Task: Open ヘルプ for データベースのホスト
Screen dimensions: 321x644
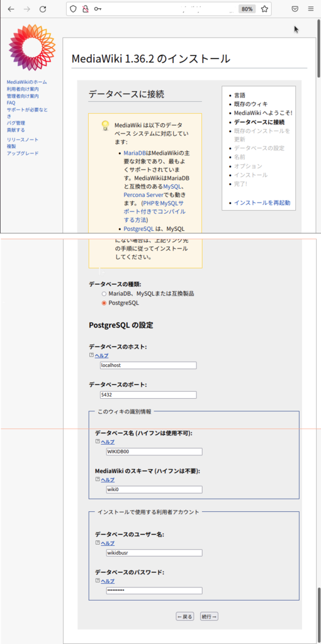Action: [101, 356]
